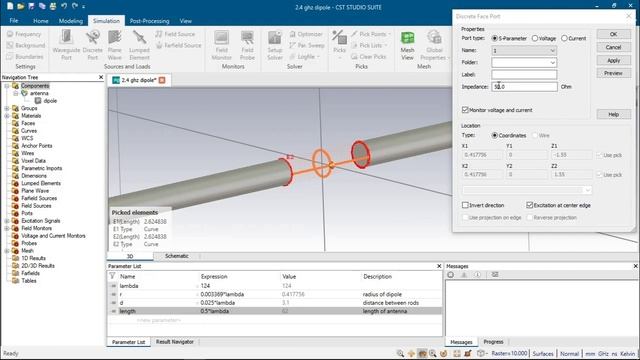
Task: Select the Discrete Port tool
Action: (x=93, y=45)
